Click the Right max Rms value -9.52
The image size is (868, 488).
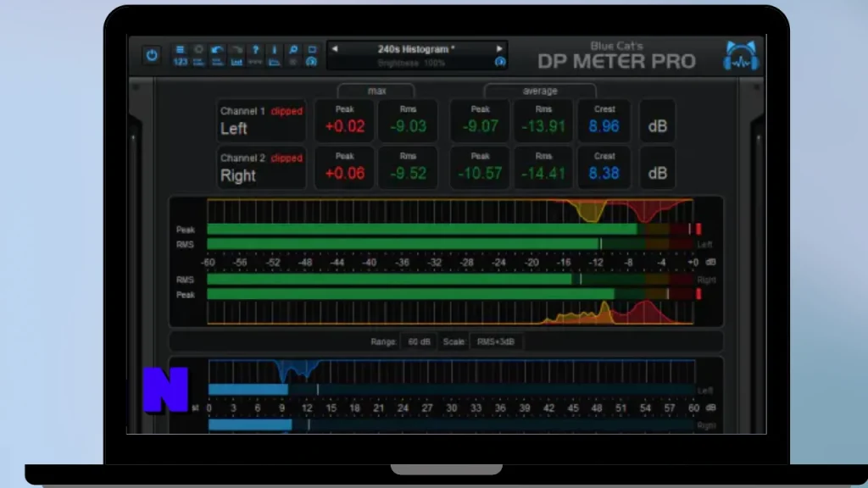[408, 174]
